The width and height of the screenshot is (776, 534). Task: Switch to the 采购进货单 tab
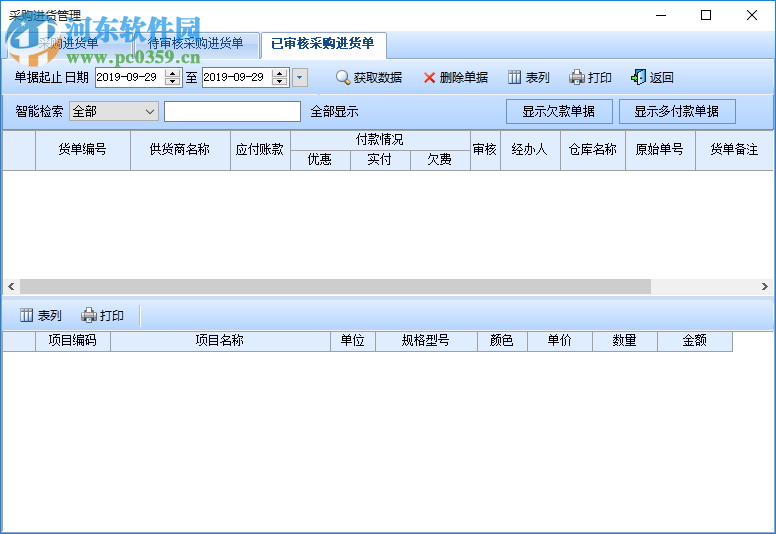(x=68, y=44)
